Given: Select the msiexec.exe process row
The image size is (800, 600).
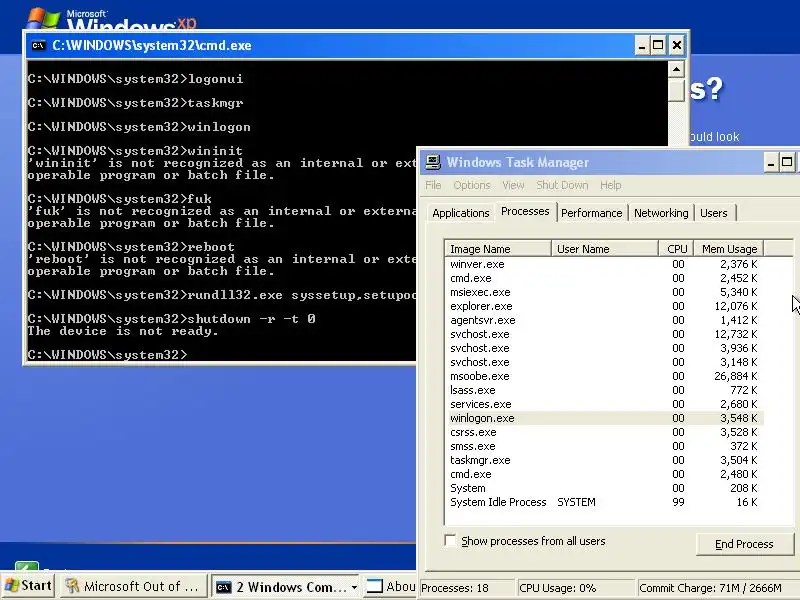Looking at the screenshot, I should 604,292.
